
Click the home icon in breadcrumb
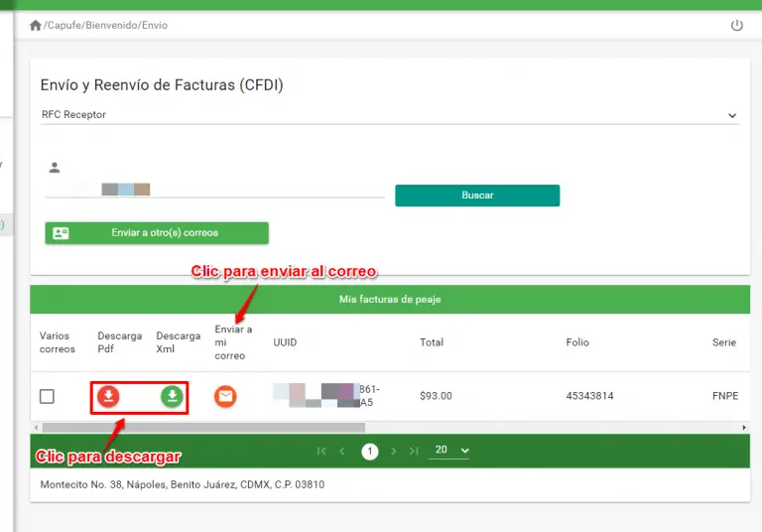[36, 25]
